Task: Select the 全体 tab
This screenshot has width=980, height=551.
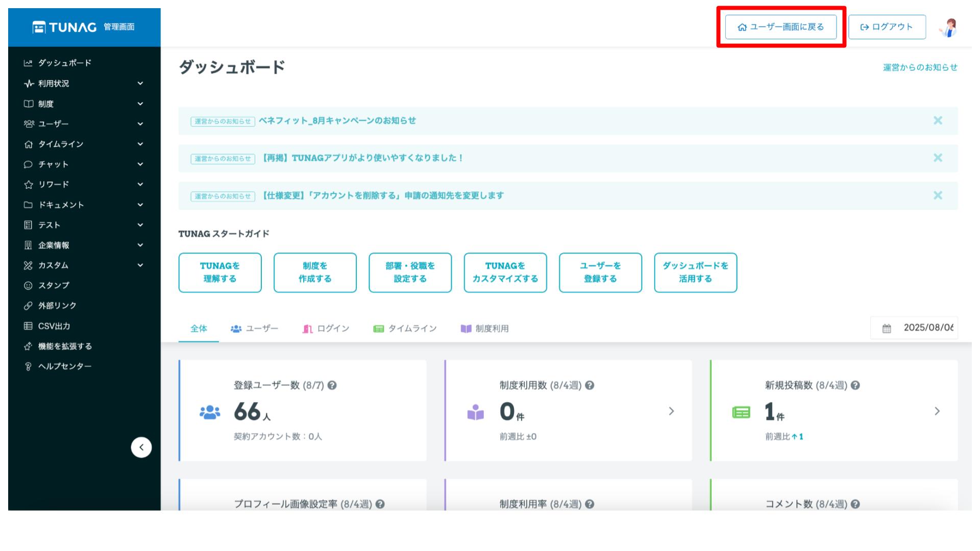Action: click(199, 329)
